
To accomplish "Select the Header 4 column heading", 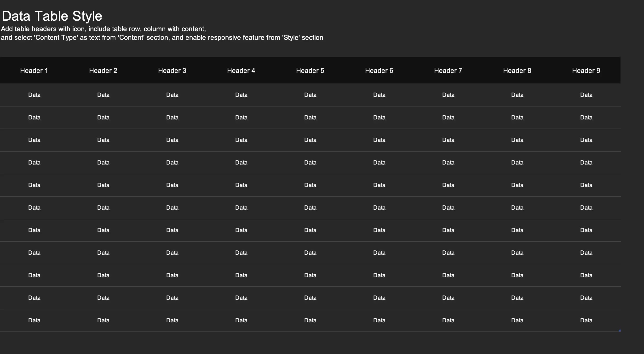I will 241,71.
